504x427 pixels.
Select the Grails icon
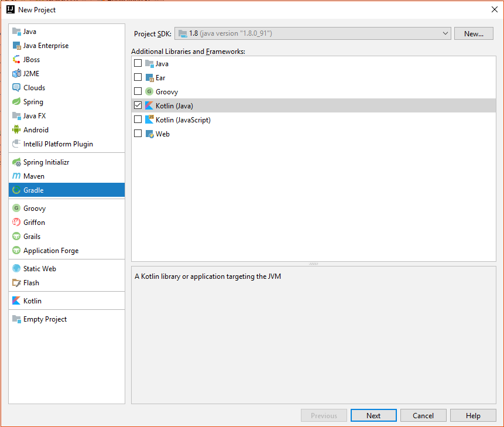(16, 236)
